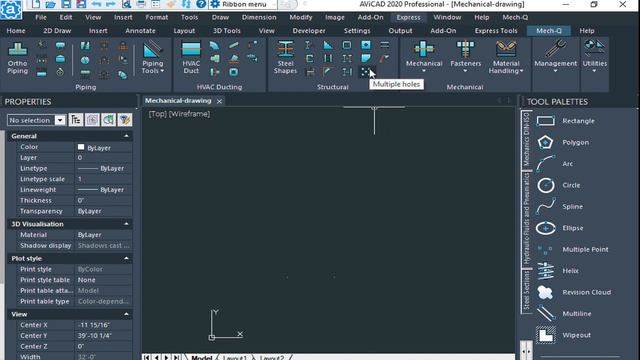Viewport: 640px width, 360px height.
Task: Open the Material Handling dropdown
Action: coord(506,58)
